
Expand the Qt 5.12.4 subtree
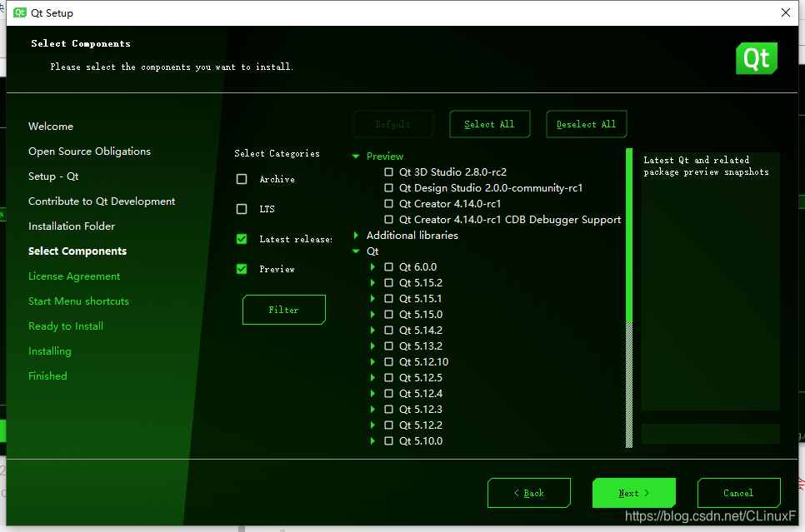(372, 394)
